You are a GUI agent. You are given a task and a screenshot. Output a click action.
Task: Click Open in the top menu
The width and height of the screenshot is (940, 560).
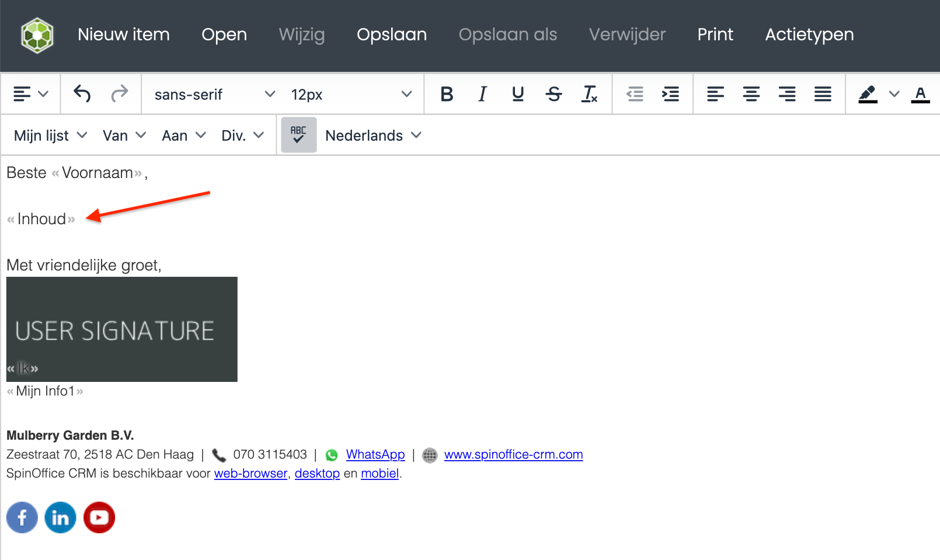click(x=224, y=34)
